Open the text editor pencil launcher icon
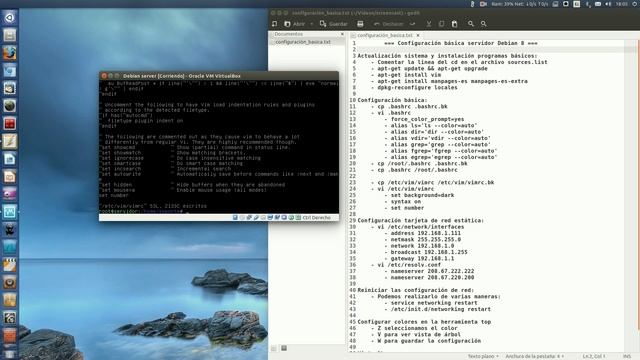The width and height of the screenshot is (640, 360). (9, 141)
